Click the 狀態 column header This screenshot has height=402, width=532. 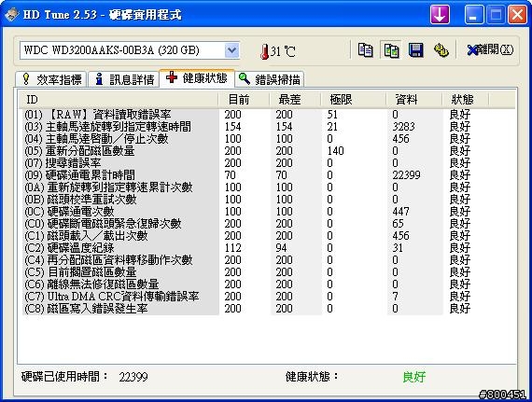tap(465, 100)
